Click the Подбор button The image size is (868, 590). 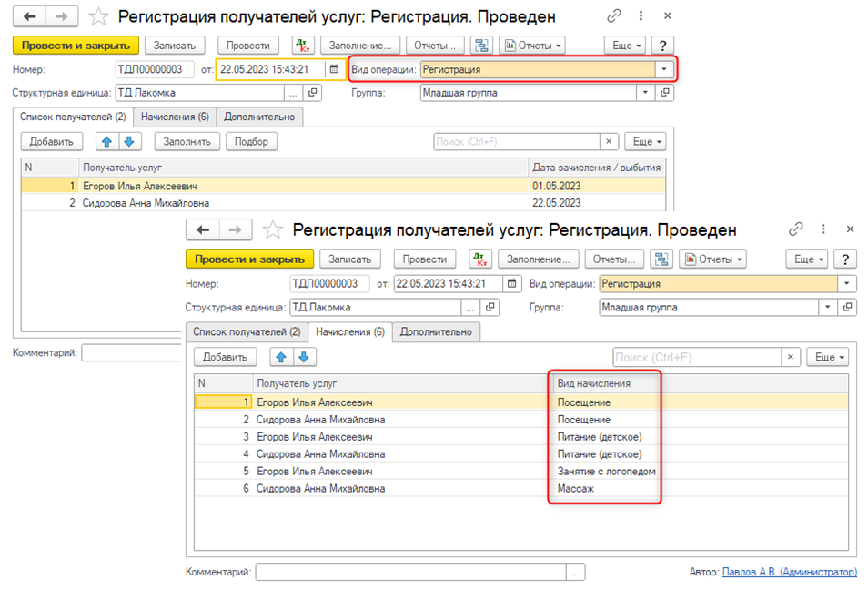[x=251, y=141]
